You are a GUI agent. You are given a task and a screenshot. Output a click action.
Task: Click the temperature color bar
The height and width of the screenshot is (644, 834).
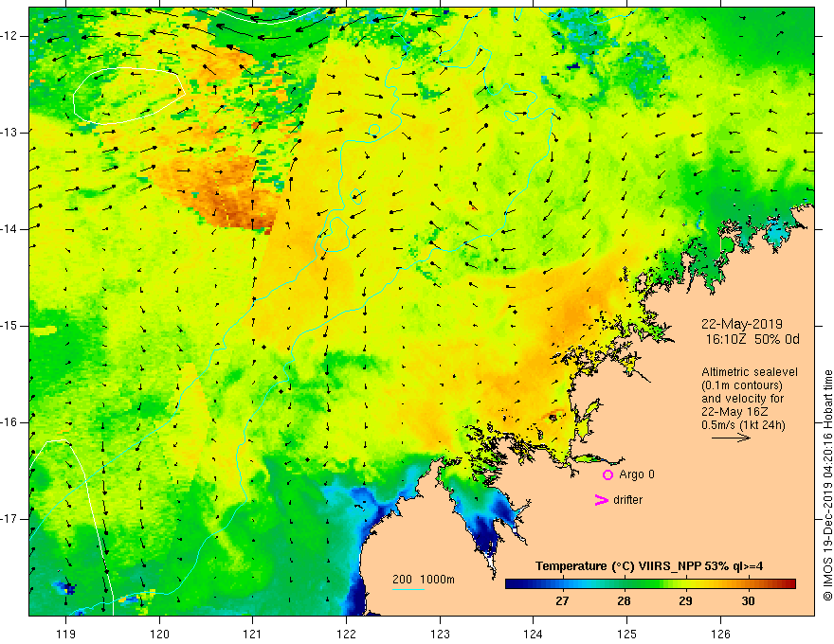click(x=650, y=584)
